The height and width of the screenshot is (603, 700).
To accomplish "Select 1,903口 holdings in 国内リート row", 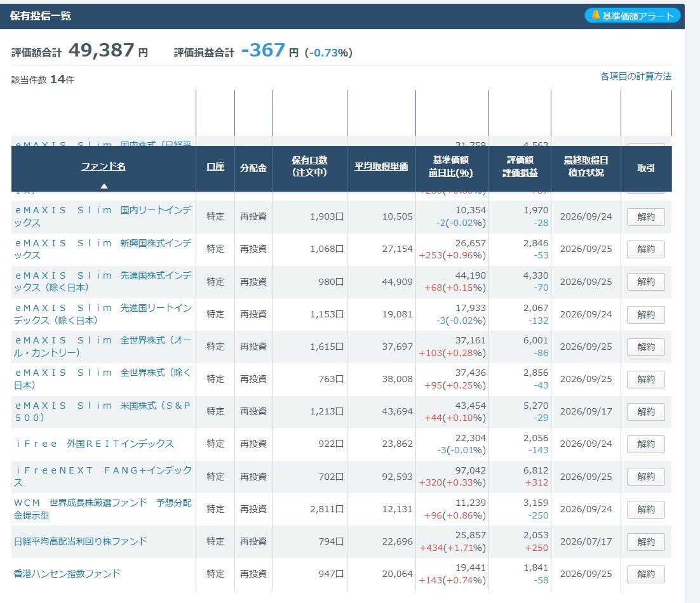I will click(326, 216).
